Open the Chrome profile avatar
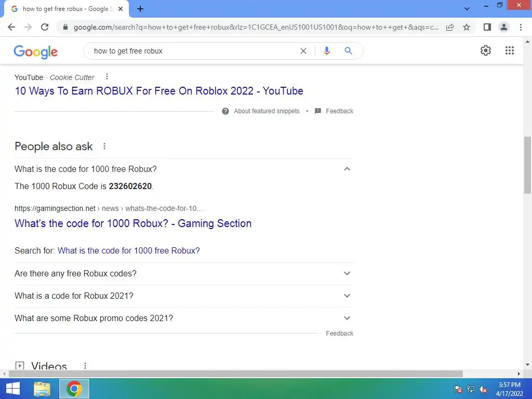This screenshot has width=532, height=399. [x=504, y=27]
